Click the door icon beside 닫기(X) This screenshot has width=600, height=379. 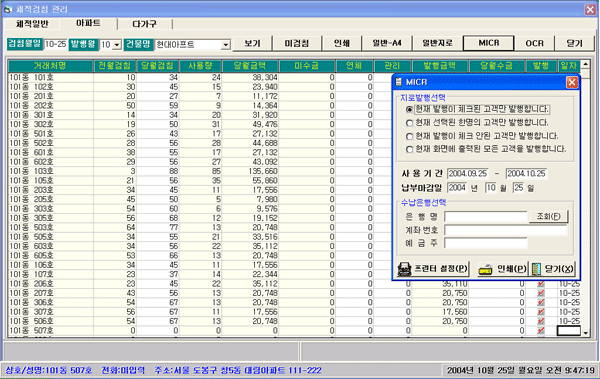(536, 269)
